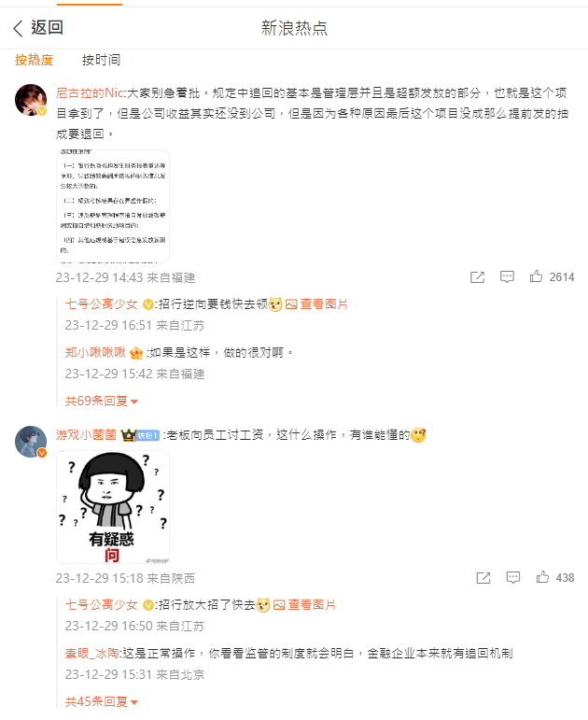Viewport: 588px width, 720px height.
Task: Open 素眼_冰陶 user profile link
Action: (x=91, y=653)
